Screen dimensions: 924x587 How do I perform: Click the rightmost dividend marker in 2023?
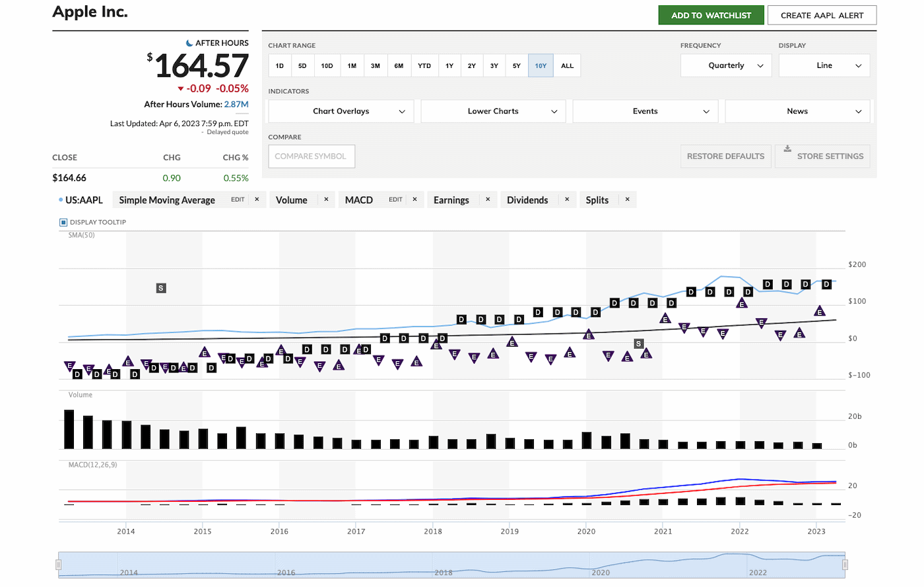coord(826,284)
